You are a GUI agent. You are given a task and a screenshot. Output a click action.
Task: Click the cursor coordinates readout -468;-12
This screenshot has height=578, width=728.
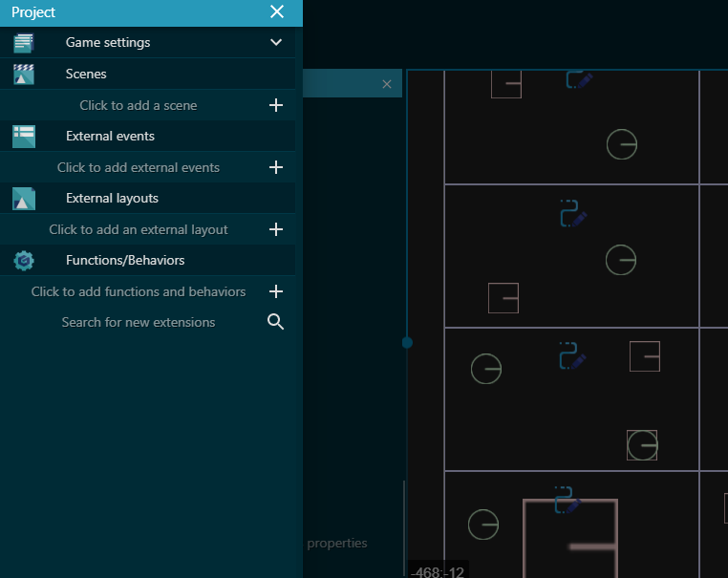coord(438,572)
